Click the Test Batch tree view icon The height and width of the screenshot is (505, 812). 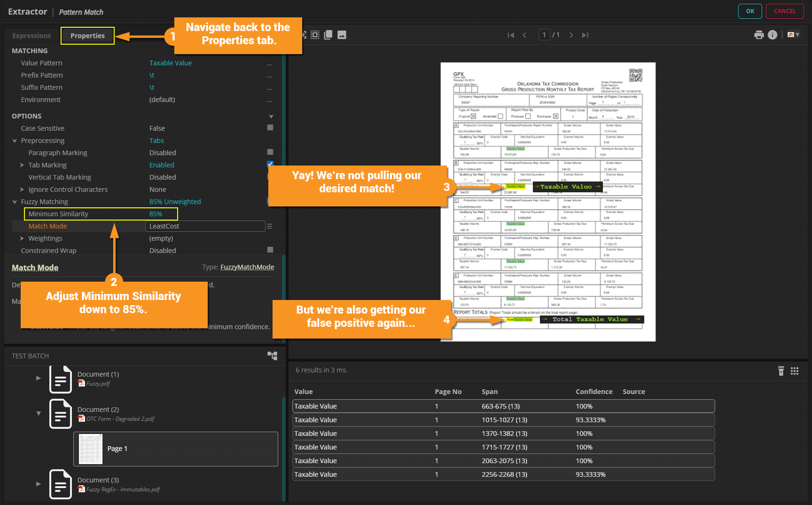click(273, 355)
